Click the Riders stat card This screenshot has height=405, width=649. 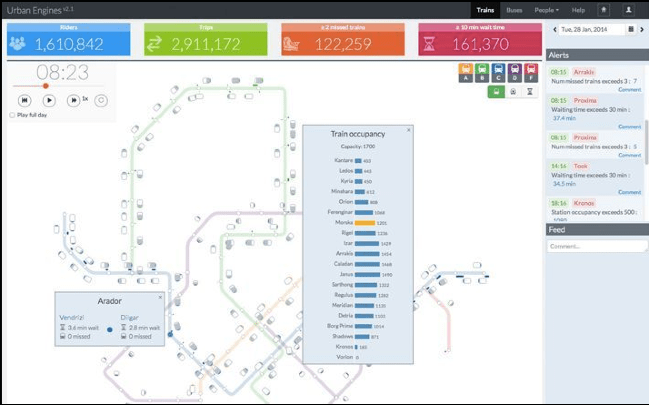point(68,39)
